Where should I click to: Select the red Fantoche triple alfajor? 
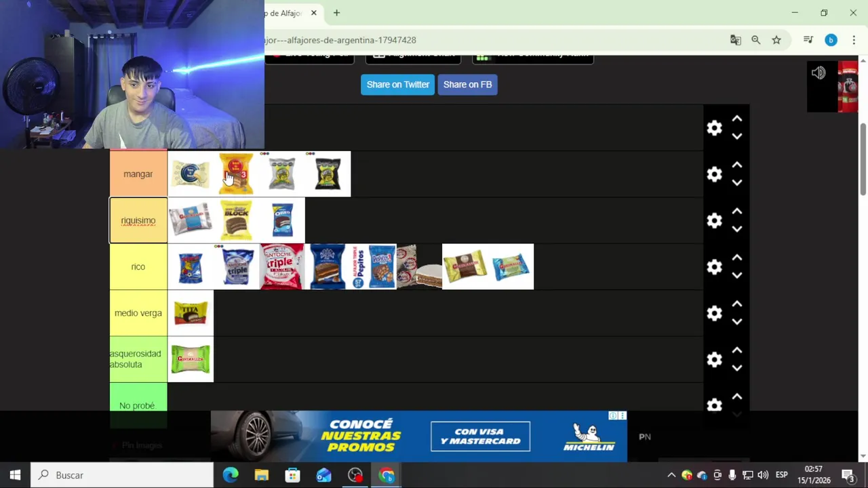point(282,266)
